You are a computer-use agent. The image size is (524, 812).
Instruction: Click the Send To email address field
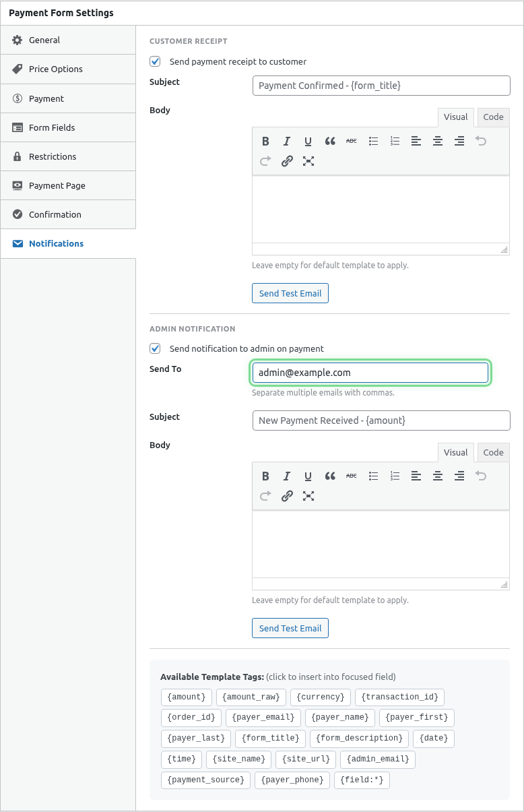pyautogui.click(x=370, y=373)
